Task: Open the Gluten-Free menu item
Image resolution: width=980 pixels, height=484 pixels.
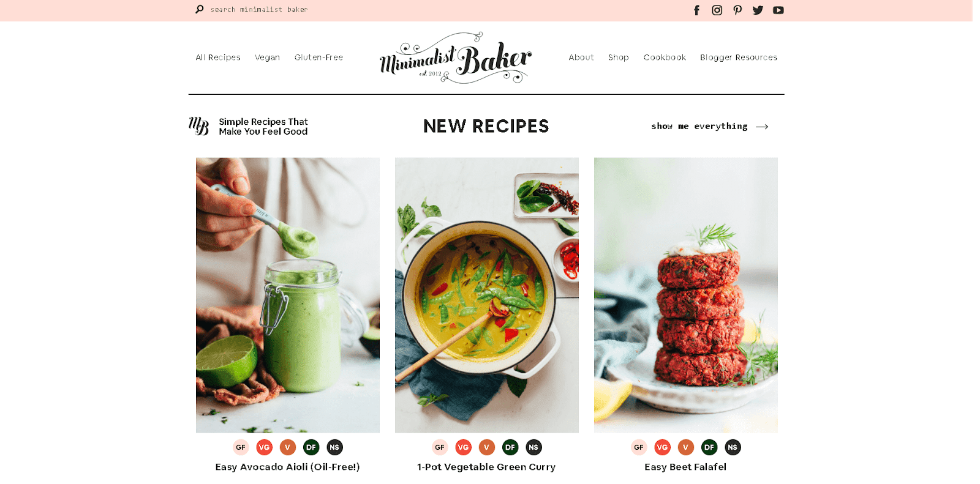Action: [x=318, y=58]
